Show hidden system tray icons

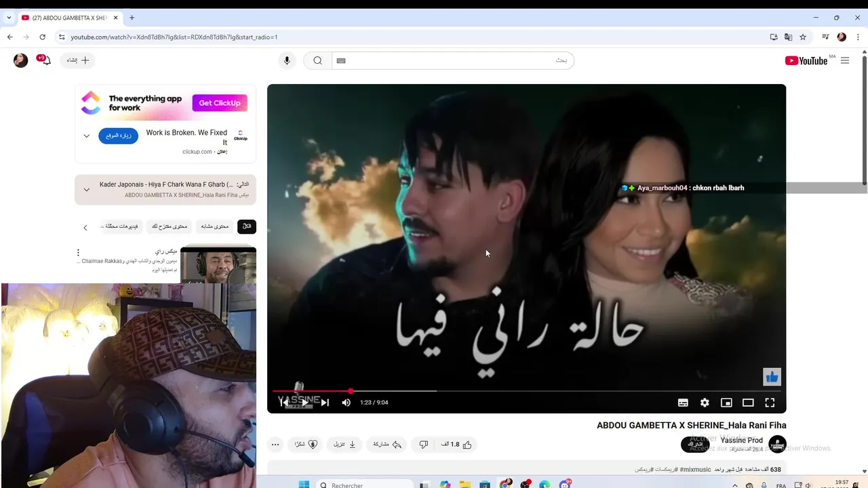(x=735, y=485)
